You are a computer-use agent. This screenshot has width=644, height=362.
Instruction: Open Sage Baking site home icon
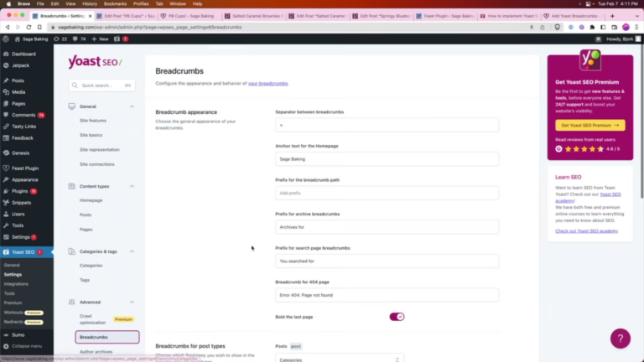pyautogui.click(x=18, y=39)
